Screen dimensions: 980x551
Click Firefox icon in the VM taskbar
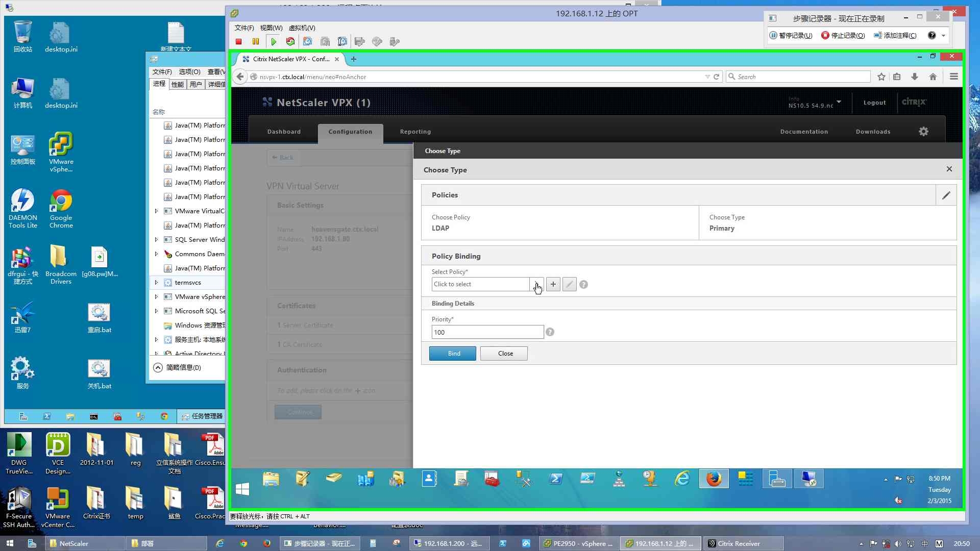coord(714,479)
